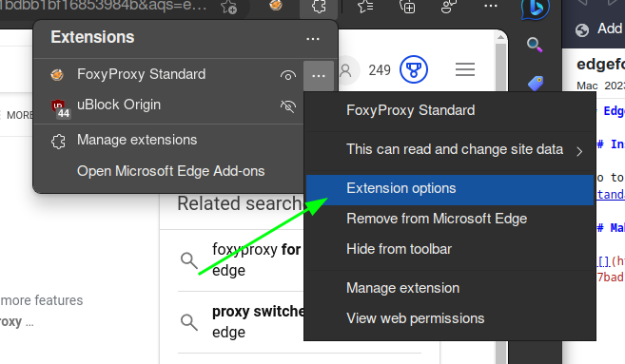Click the MORE tab on Bing page
Image resolution: width=625 pixels, height=364 pixels.
coord(19,116)
